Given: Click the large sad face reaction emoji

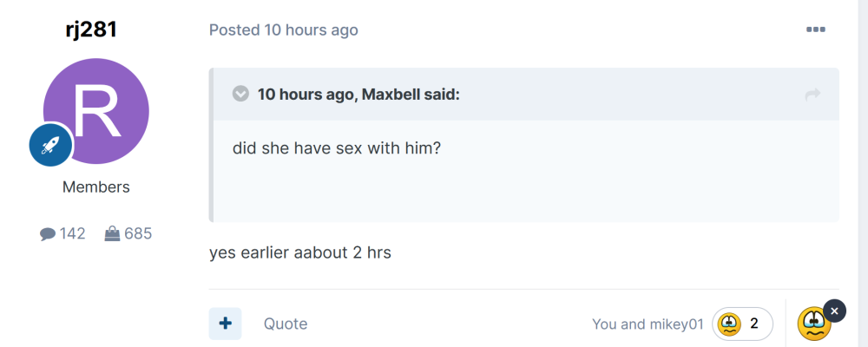Looking at the screenshot, I should (x=813, y=324).
